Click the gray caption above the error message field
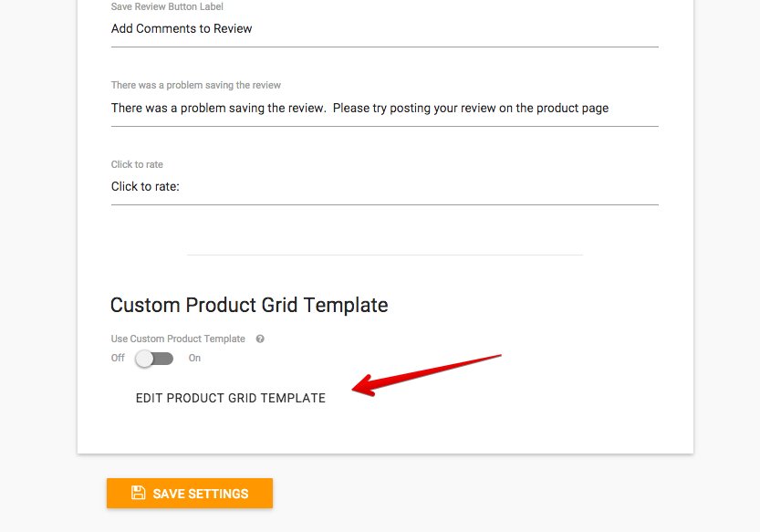The width and height of the screenshot is (760, 532). pyautogui.click(x=196, y=85)
